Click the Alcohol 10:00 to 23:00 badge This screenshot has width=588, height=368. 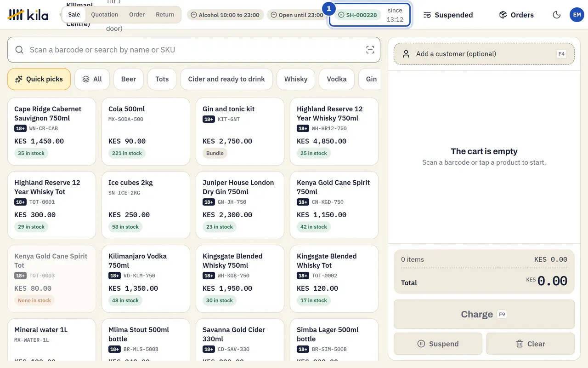tap(226, 15)
